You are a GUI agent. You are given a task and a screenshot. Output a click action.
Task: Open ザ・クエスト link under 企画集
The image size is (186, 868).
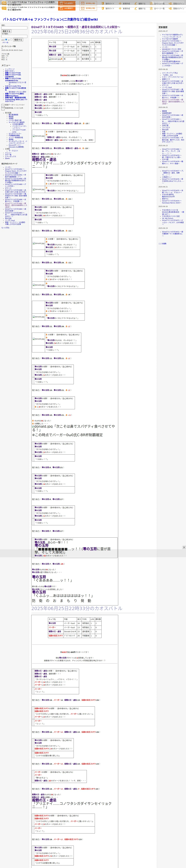(x=13, y=151)
